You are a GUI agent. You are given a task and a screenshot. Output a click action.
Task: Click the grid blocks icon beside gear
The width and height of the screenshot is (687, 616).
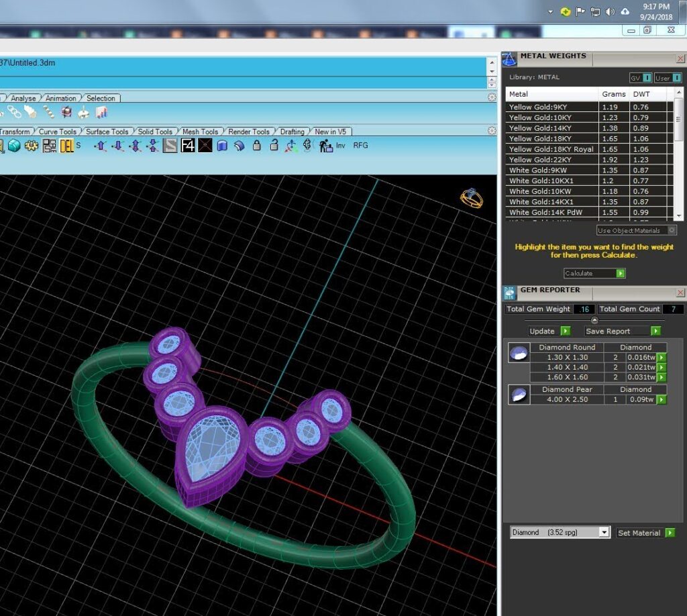pyautogui.click(x=49, y=146)
